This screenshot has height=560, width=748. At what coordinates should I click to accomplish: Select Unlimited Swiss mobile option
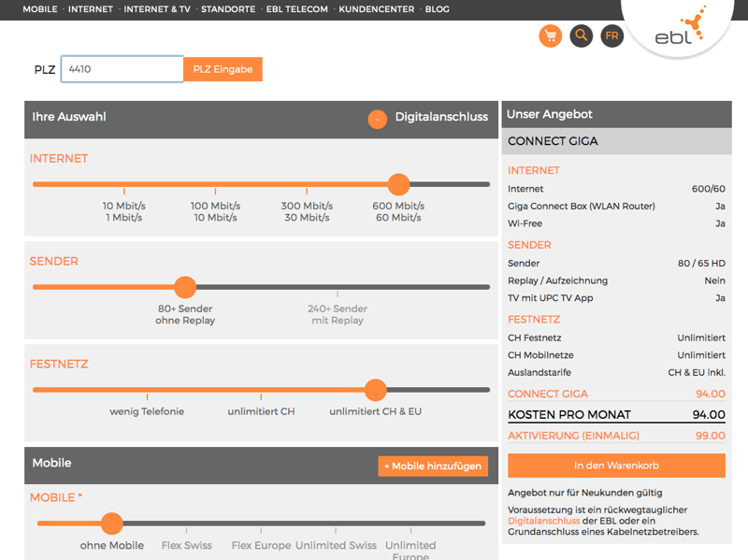(x=336, y=545)
